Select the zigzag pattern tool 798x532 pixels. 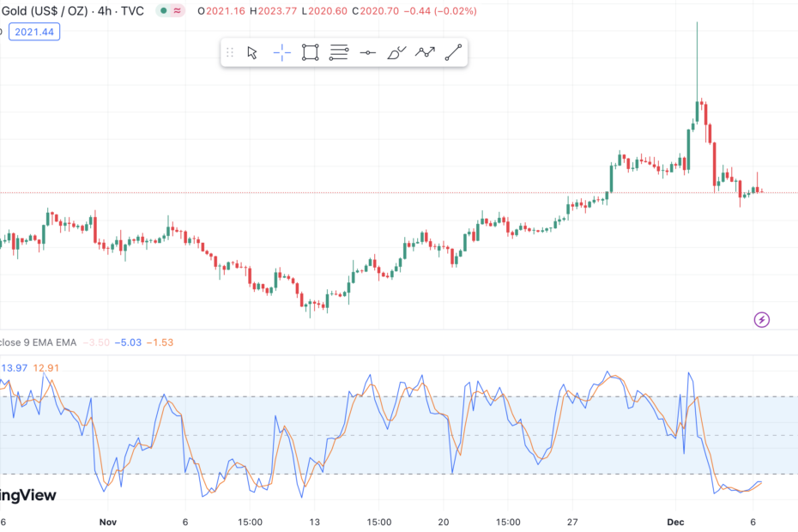click(x=424, y=51)
